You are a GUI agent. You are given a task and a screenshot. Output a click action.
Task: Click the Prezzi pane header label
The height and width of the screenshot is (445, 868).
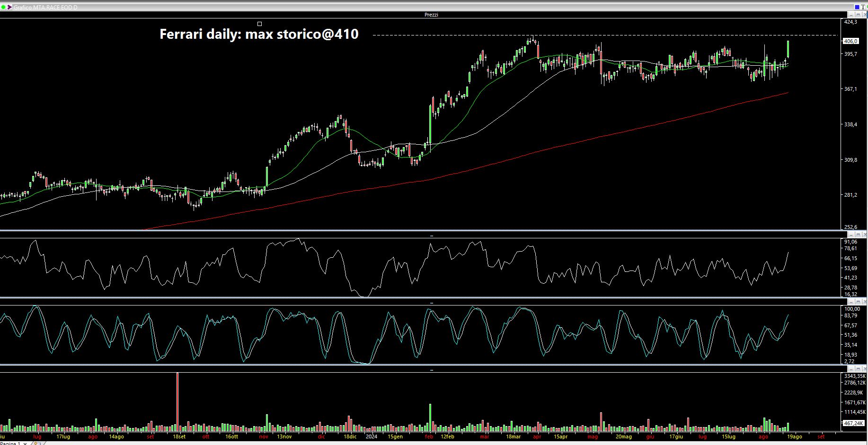click(431, 15)
